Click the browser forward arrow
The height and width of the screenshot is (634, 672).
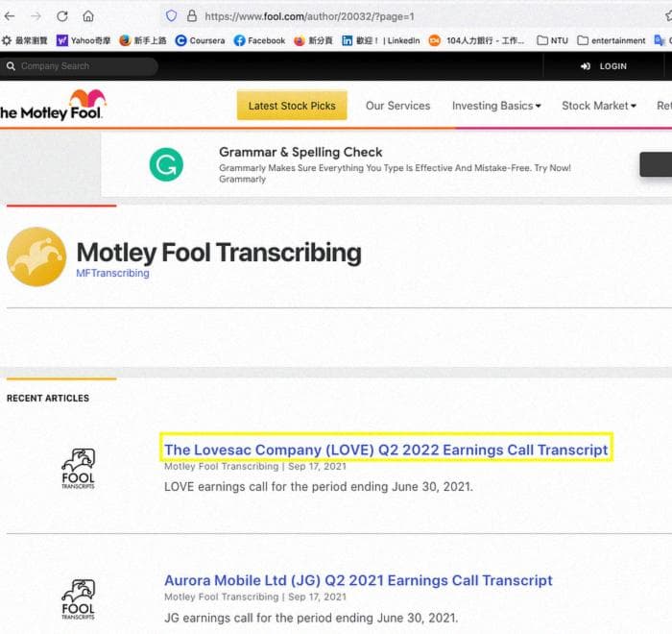[x=36, y=16]
